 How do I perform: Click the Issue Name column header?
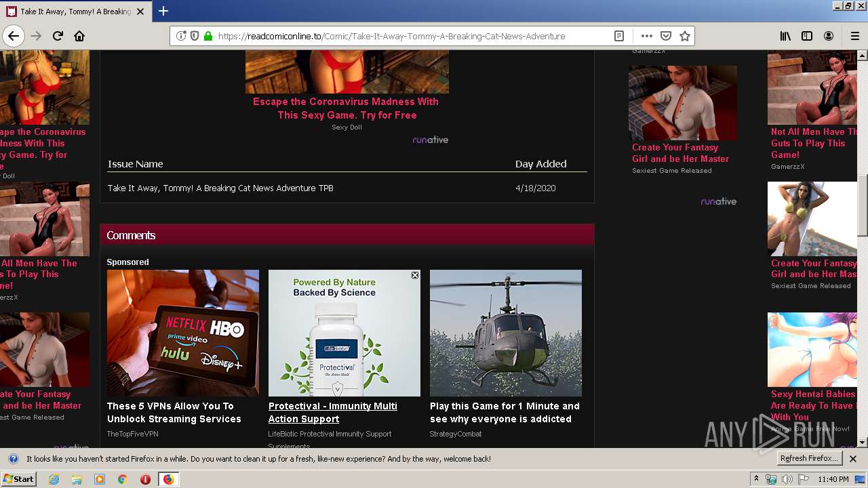[x=135, y=164]
